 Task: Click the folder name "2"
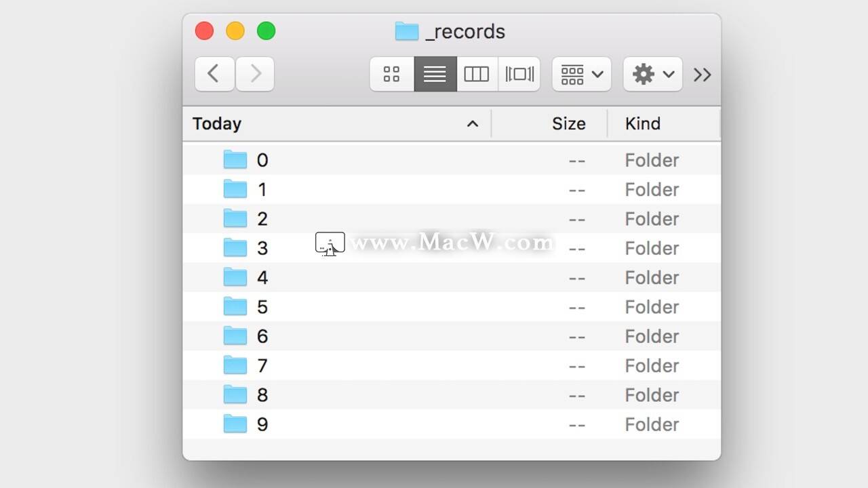pos(262,219)
